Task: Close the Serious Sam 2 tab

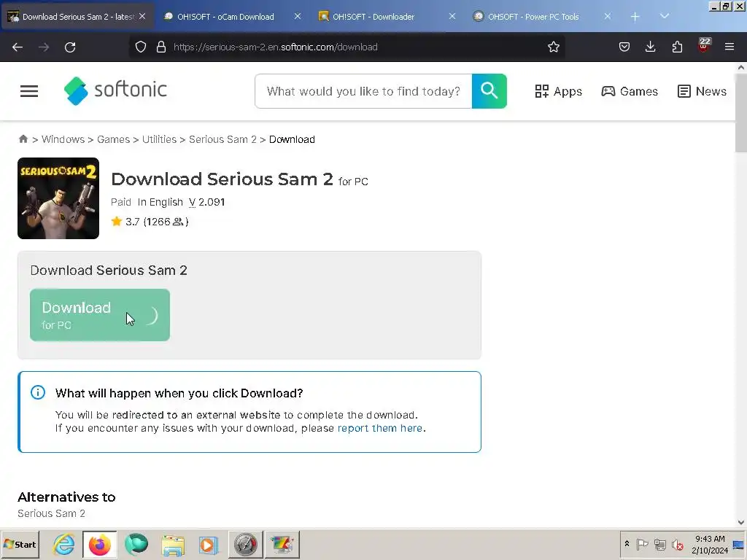Action: click(142, 16)
